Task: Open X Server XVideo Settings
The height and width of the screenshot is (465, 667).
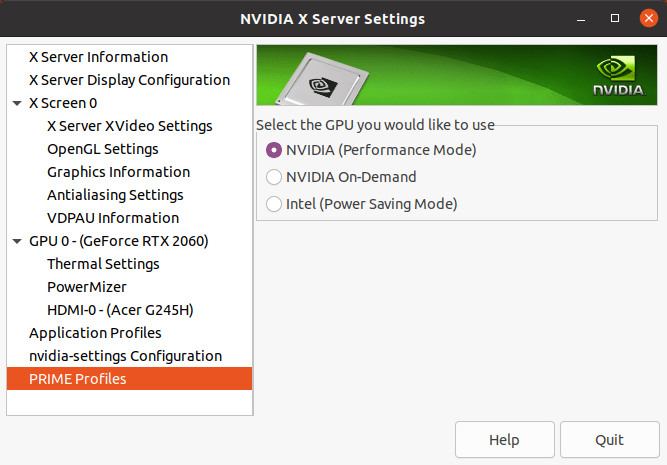Action: [x=129, y=126]
